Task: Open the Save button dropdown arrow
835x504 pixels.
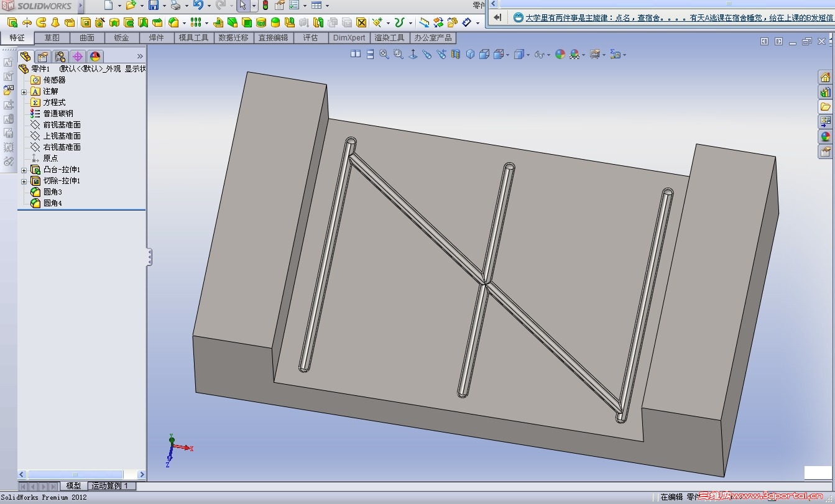Action: coord(164,6)
